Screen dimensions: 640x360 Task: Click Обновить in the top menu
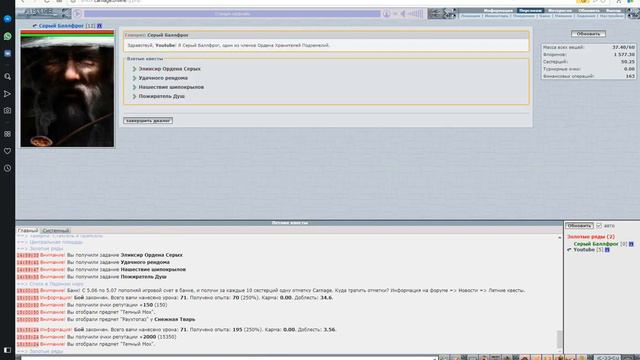(x=589, y=11)
